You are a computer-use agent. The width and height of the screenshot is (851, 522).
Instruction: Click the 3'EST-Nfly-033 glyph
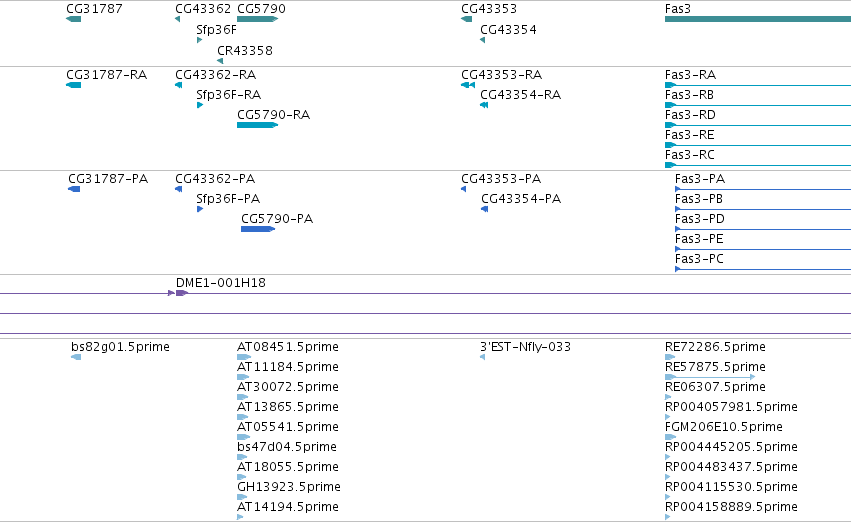pyautogui.click(x=482, y=357)
